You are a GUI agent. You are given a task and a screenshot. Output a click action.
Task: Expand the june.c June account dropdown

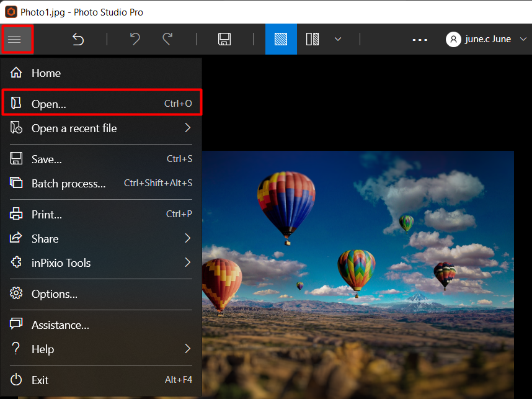pyautogui.click(x=523, y=39)
